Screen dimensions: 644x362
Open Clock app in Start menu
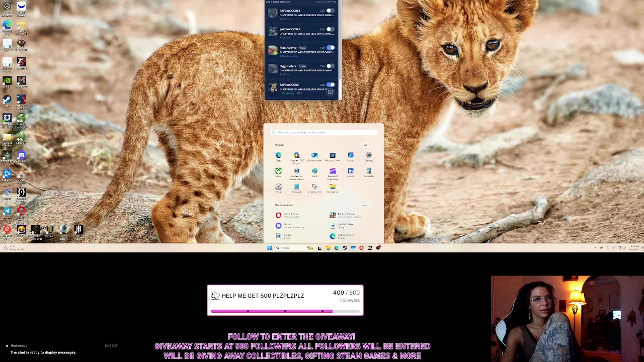coord(278,188)
